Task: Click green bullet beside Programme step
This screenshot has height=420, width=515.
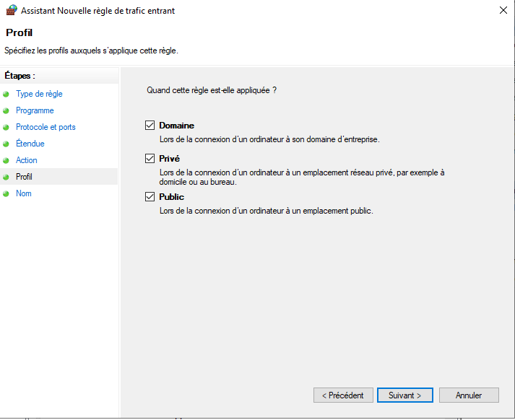Action: coord(6,111)
